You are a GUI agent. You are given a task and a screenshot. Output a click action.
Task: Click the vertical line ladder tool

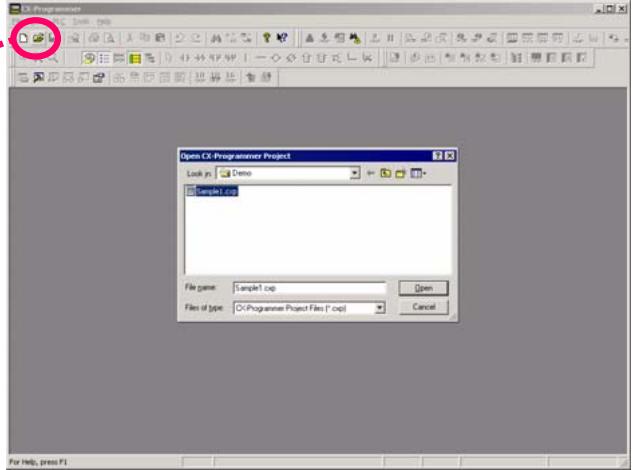(245, 59)
